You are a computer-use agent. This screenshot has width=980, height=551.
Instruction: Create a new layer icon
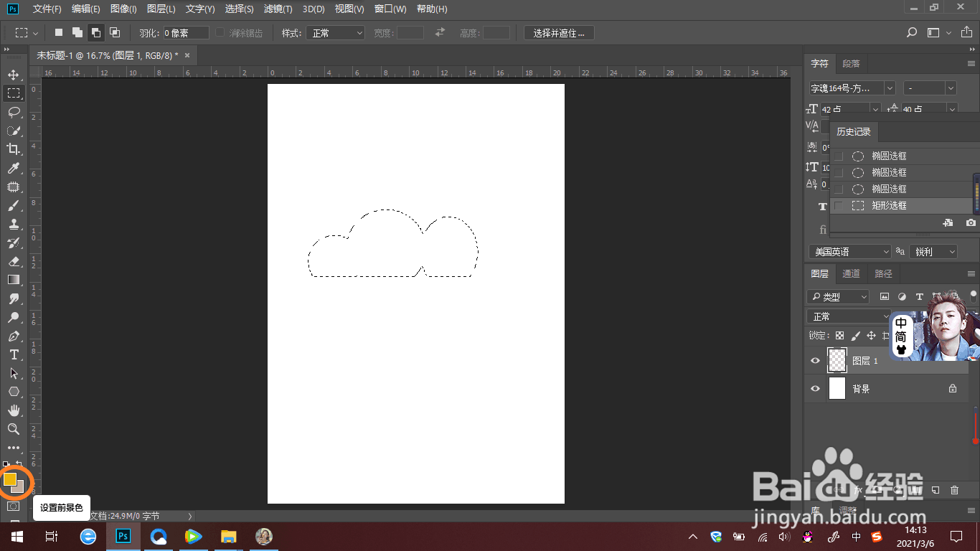(x=935, y=490)
